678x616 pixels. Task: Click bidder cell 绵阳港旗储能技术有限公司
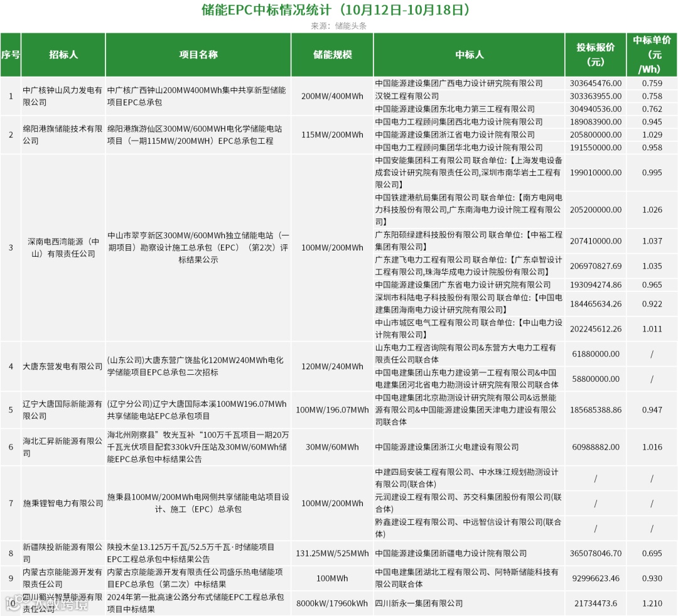(x=63, y=134)
